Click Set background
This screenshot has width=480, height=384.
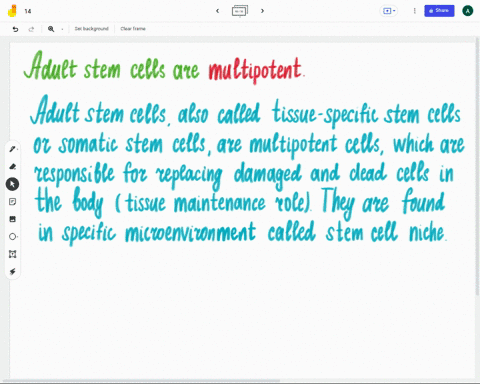(x=92, y=29)
